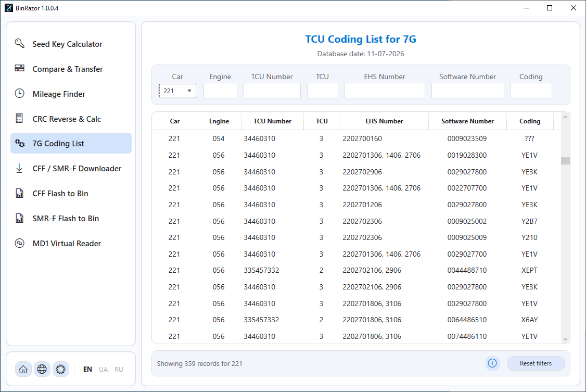Image resolution: width=586 pixels, height=392 pixels.
Task: Open SMR-F Flash to Bin
Action: pos(71,219)
